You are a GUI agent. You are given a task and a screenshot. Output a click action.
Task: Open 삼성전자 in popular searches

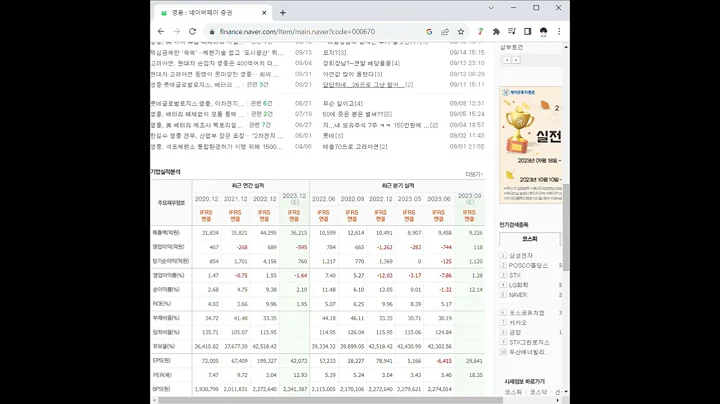(x=521, y=256)
